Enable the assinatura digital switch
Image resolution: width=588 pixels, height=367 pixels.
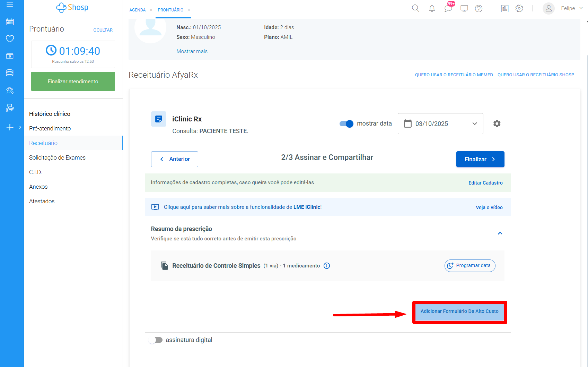tap(156, 340)
